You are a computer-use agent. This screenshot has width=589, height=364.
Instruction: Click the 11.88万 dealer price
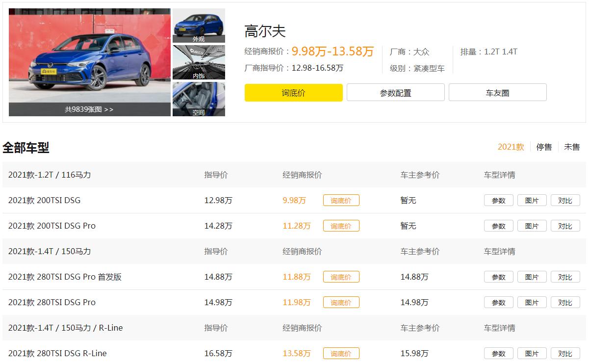297,277
